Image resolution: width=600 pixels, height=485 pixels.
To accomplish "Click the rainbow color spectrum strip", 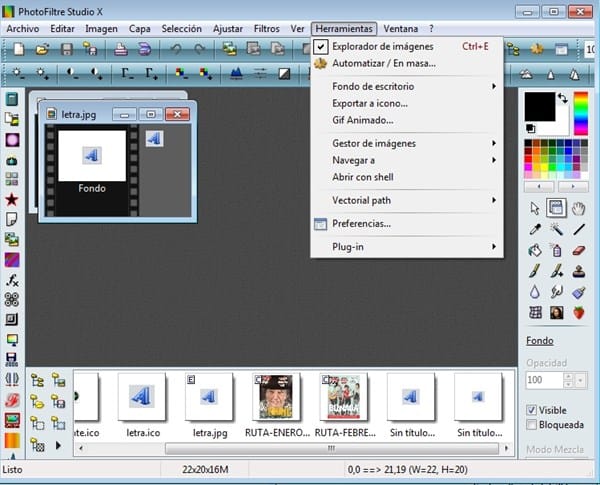I will [x=580, y=112].
